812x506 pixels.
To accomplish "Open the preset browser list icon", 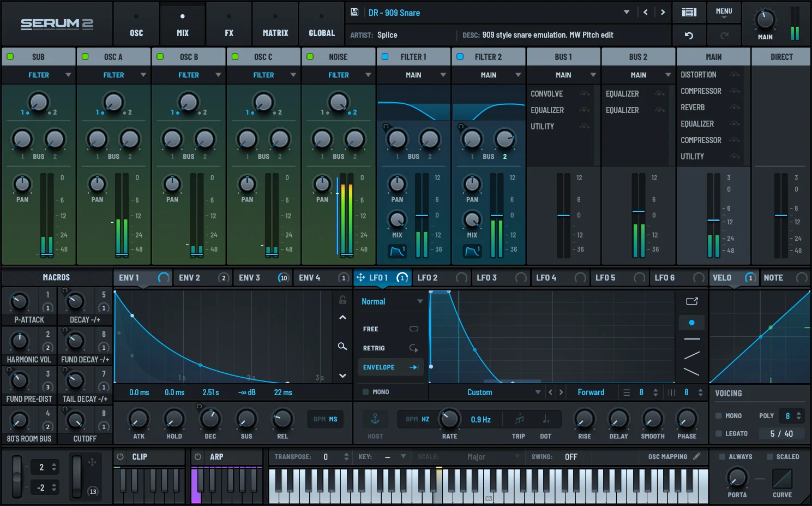I will 689,12.
